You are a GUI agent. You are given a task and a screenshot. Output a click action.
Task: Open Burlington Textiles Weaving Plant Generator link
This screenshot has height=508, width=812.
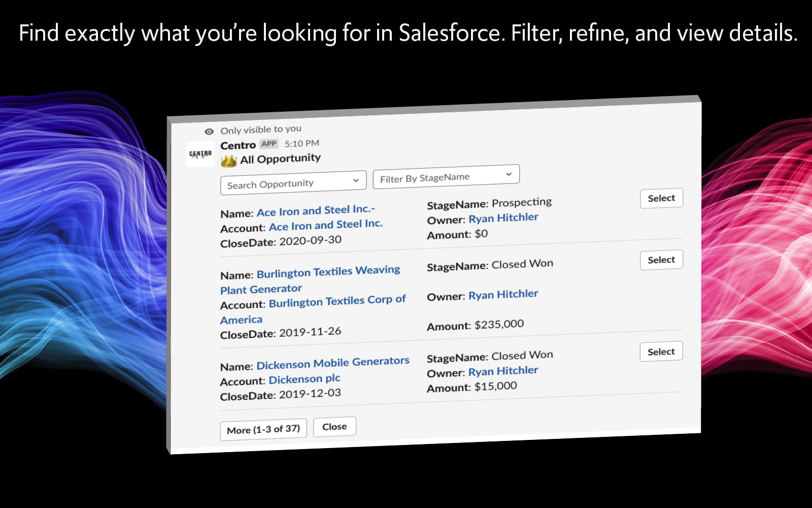(328, 272)
